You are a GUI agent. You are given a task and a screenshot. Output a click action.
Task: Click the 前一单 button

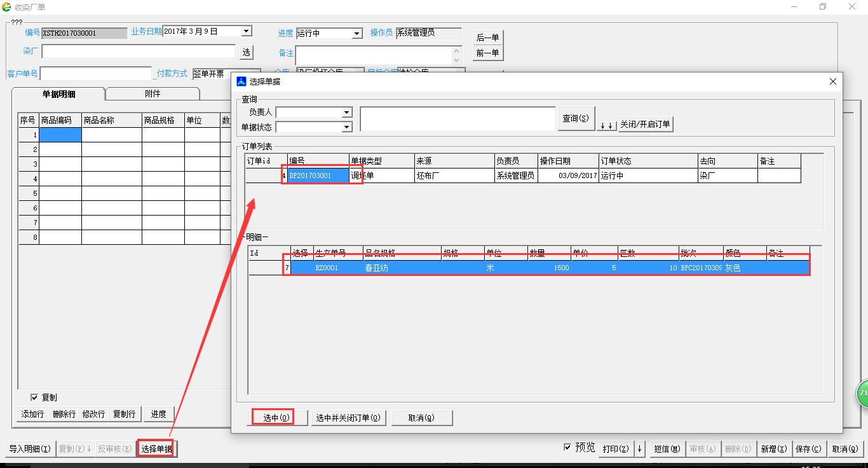[487, 53]
